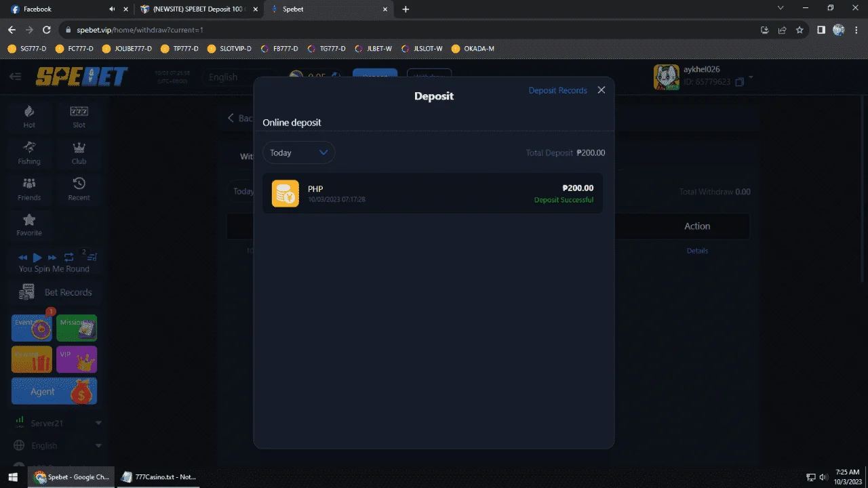Open the Club section
This screenshot has width=868, height=488.
[79, 153]
